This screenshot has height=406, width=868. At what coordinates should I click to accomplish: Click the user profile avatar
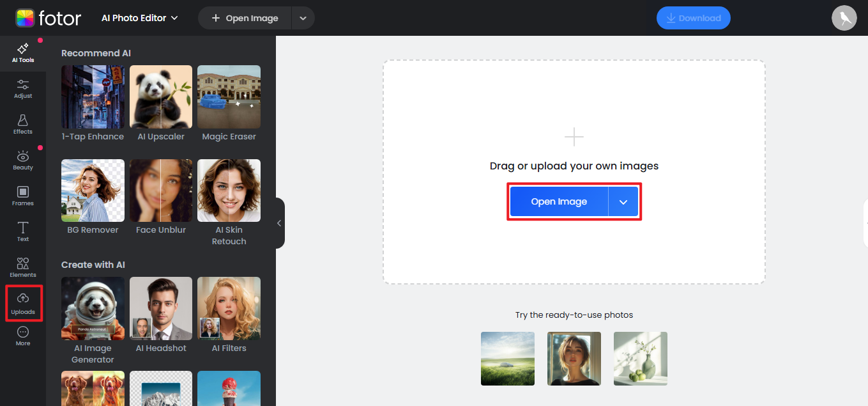tap(844, 18)
